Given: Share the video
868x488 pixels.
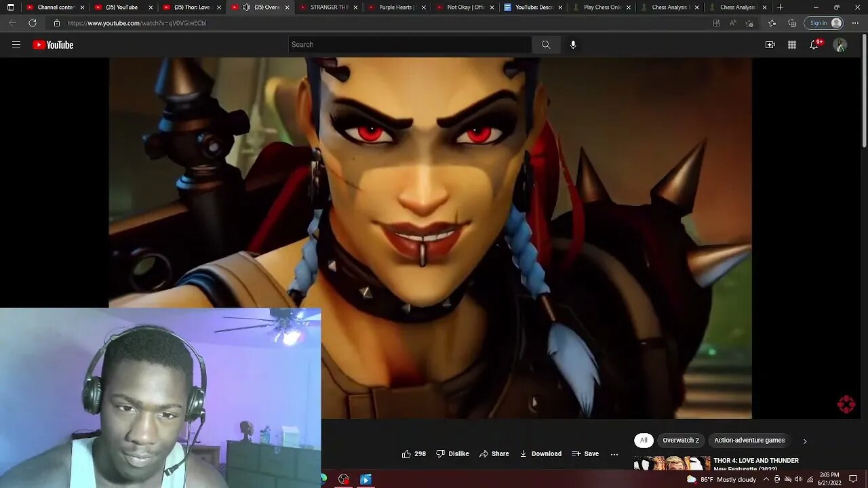Looking at the screenshot, I should pos(494,453).
